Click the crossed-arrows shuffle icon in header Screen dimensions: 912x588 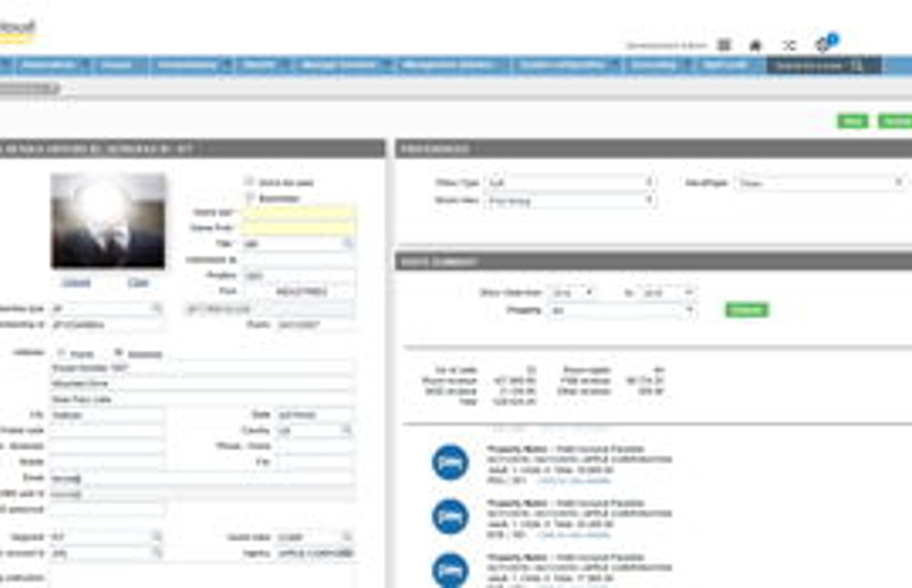(x=789, y=46)
